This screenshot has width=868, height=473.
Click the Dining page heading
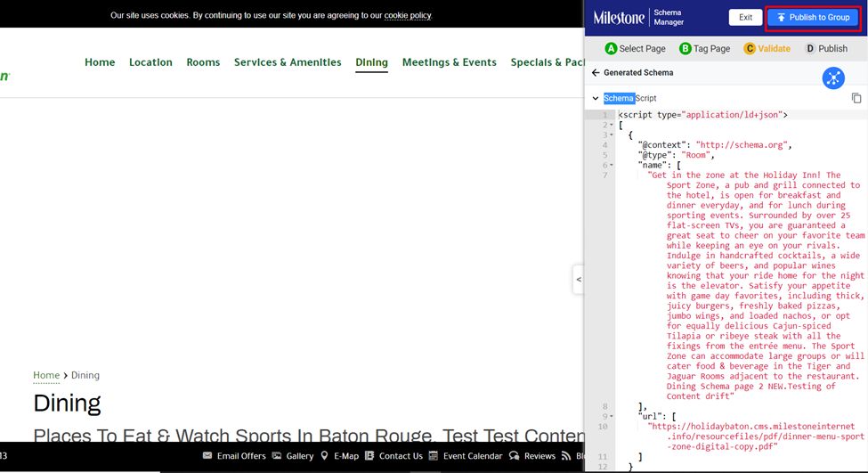click(x=67, y=403)
